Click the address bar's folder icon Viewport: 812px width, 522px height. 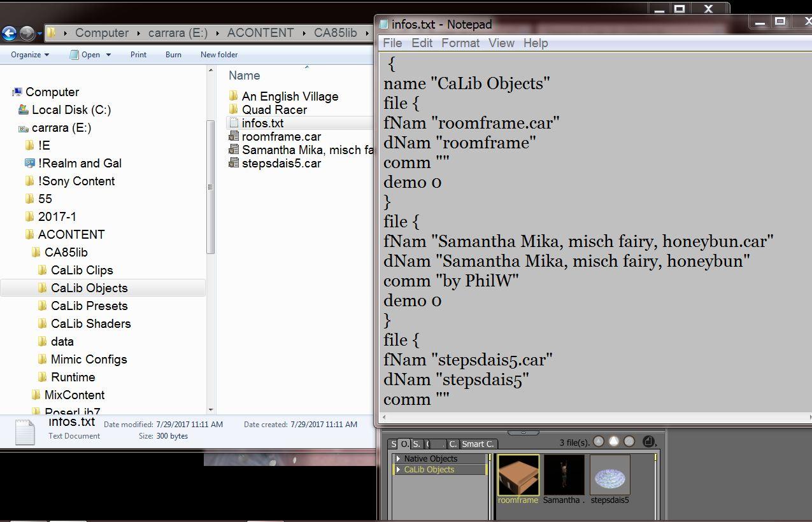[x=52, y=32]
